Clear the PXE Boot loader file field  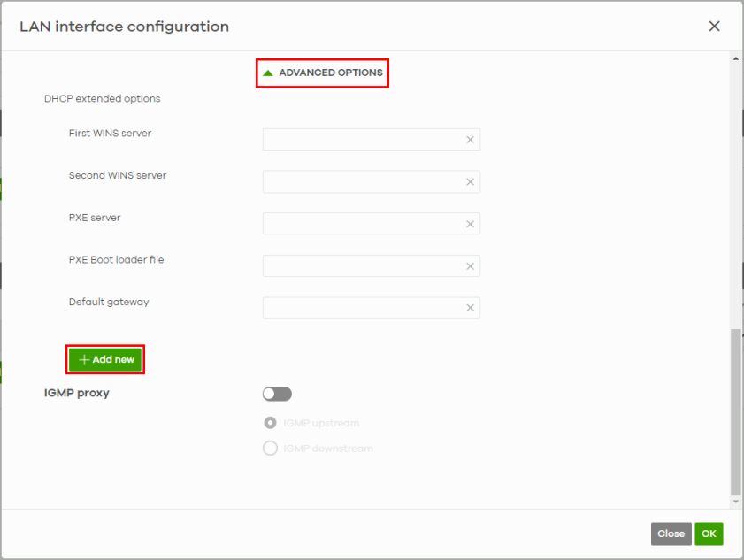(471, 266)
